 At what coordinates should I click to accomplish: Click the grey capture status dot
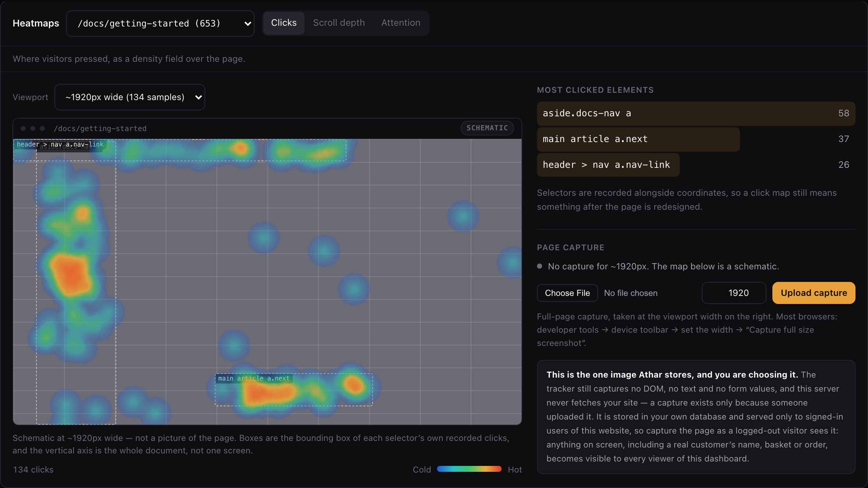click(x=540, y=266)
